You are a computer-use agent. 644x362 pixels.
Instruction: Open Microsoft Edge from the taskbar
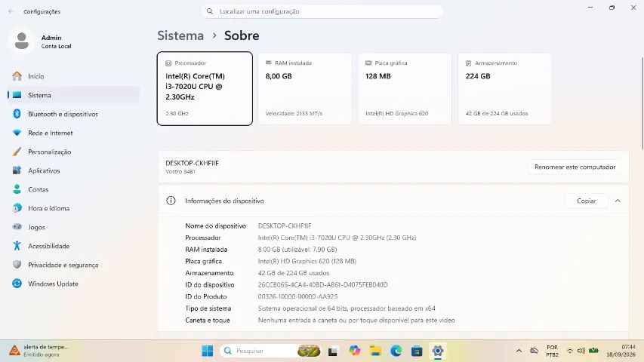(396, 351)
